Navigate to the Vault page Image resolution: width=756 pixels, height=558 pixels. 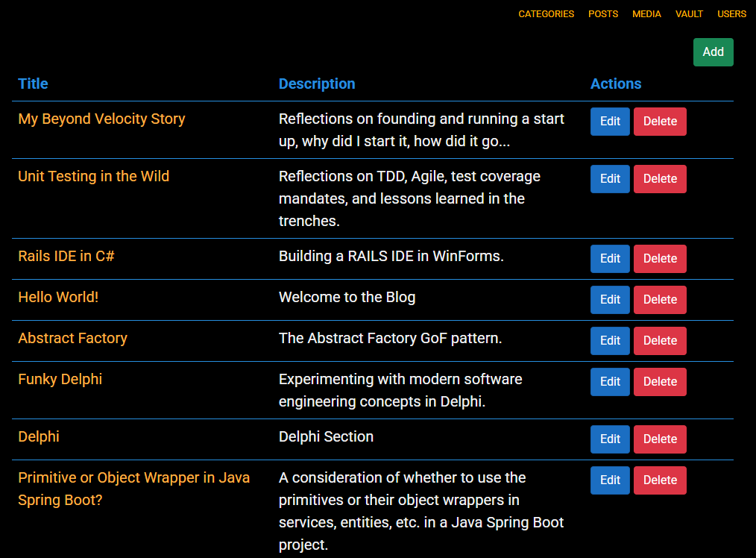(689, 14)
